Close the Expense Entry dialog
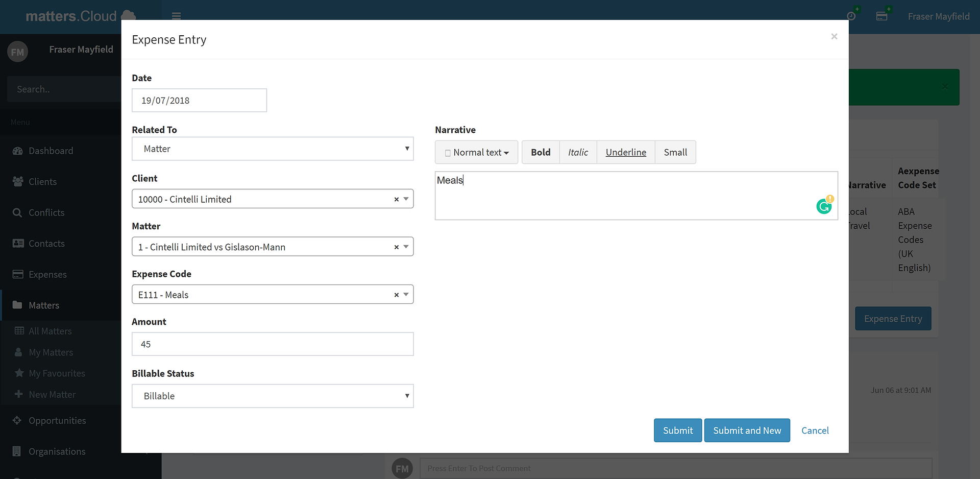 click(834, 36)
